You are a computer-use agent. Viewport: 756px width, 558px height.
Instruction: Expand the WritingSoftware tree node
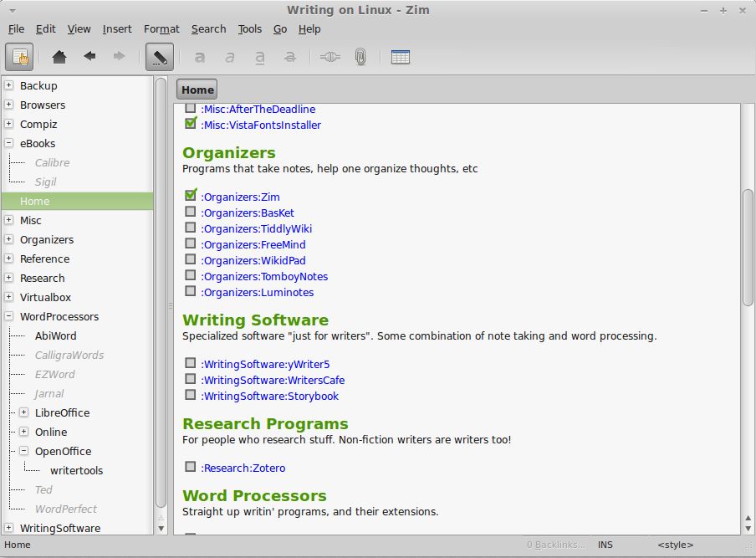8,528
